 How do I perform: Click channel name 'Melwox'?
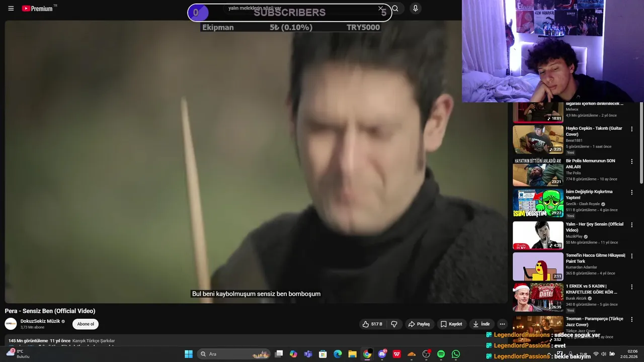(572, 109)
